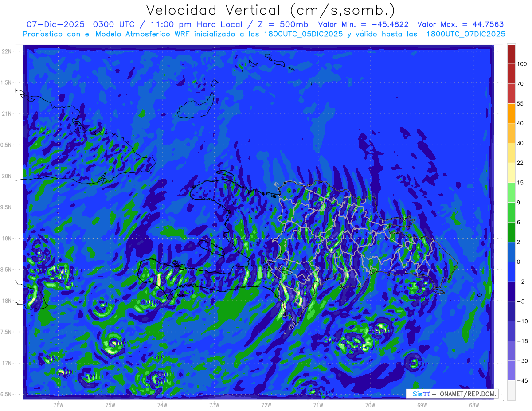Click the colorbar label '-45'
This screenshot has width=532, height=411.
(x=524, y=381)
